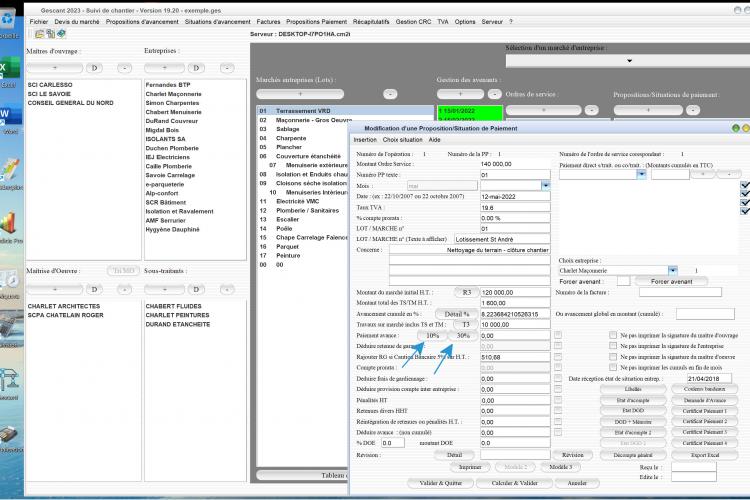Image resolution: width=750 pixels, height=500 pixels.
Task: Check 'Ne pas imprimer la signature de l'entreprise'
Action: (613, 345)
